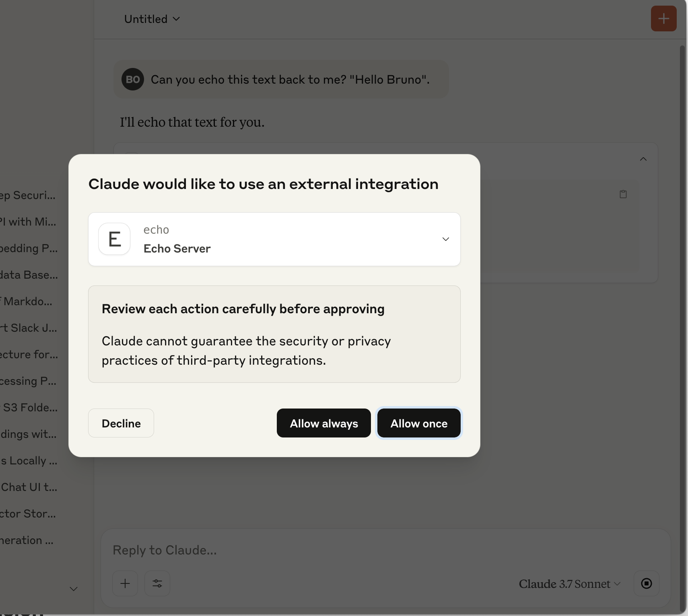Open the sidebar chat ending in Securi...
Image resolution: width=688 pixels, height=616 pixels.
(28, 195)
